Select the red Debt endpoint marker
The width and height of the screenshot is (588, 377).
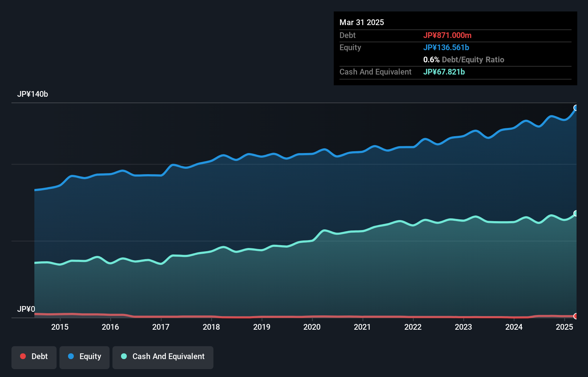(576, 316)
